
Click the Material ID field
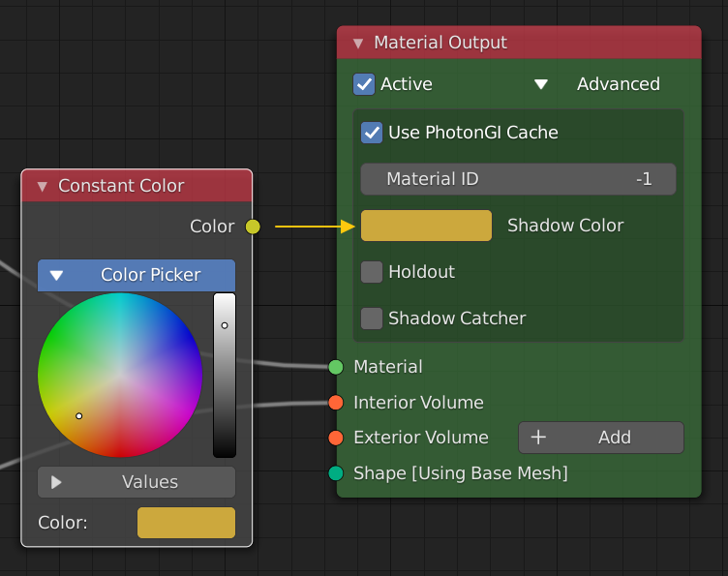pos(518,179)
